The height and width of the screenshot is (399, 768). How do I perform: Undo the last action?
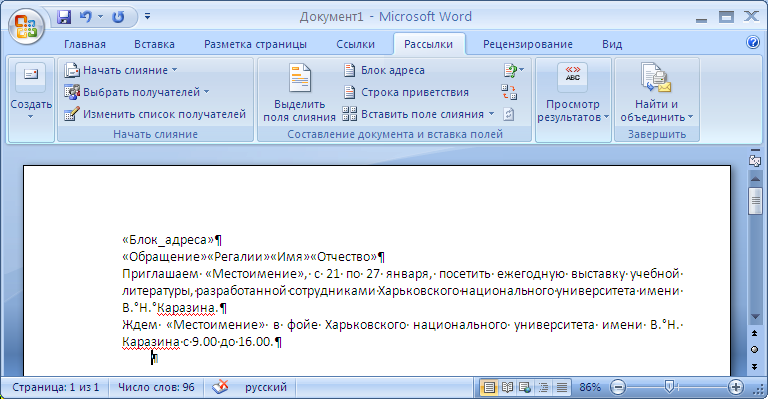(x=86, y=17)
